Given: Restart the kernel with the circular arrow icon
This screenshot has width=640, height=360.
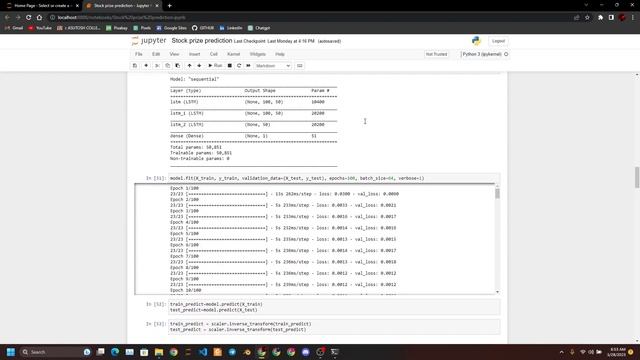Looking at the screenshot, I should (x=239, y=66).
